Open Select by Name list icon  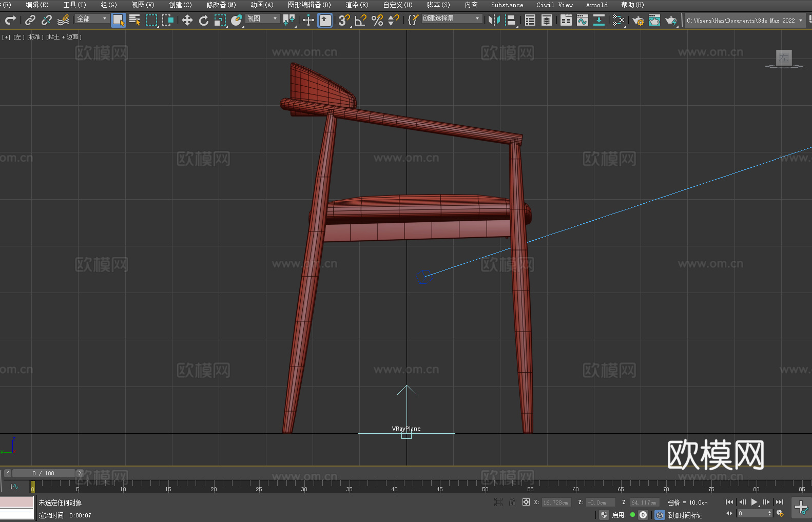point(135,20)
